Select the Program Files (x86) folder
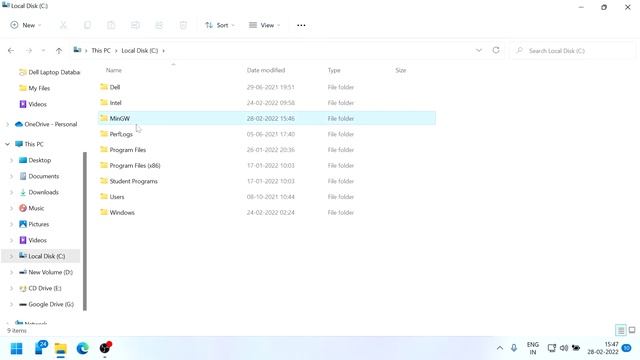This screenshot has width=640, height=360. (267, 165)
